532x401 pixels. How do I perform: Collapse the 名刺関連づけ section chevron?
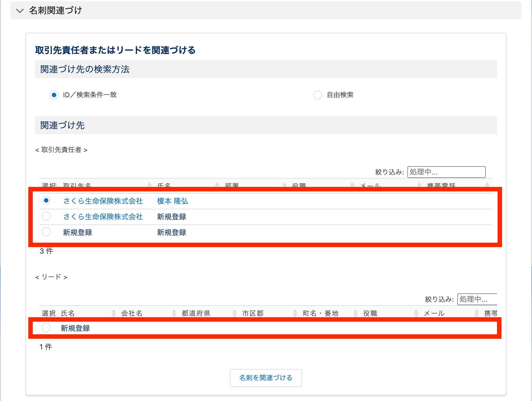[20, 11]
